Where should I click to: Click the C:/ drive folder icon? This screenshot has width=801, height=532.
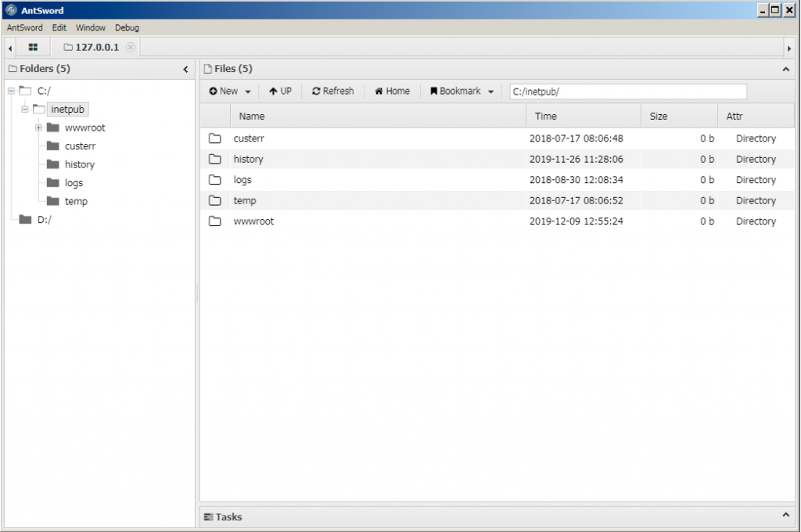point(26,91)
